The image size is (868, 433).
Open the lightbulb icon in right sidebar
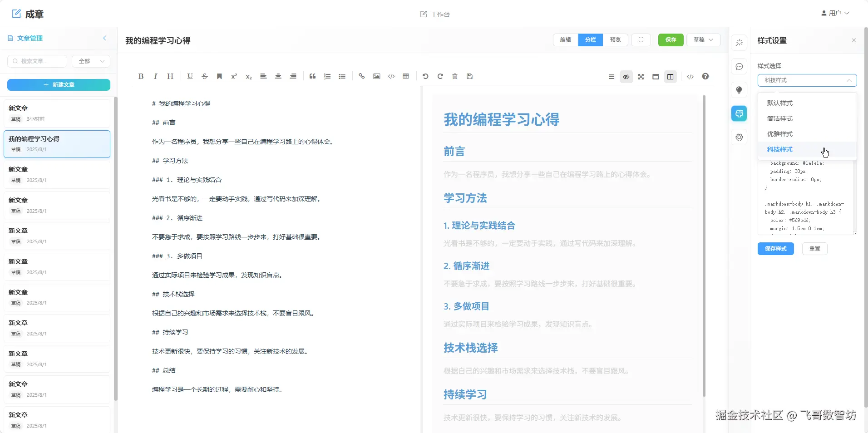click(x=739, y=90)
